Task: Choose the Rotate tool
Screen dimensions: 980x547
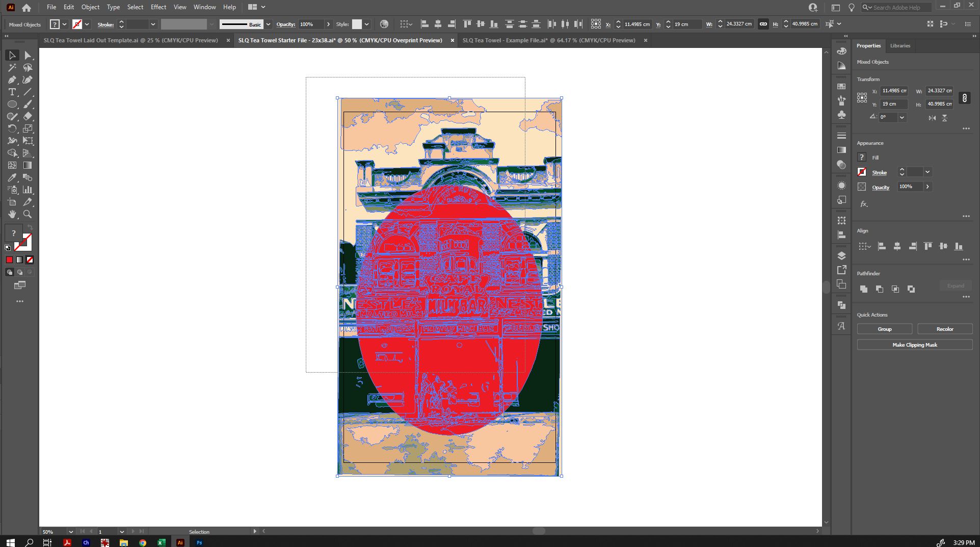Action: [12, 128]
